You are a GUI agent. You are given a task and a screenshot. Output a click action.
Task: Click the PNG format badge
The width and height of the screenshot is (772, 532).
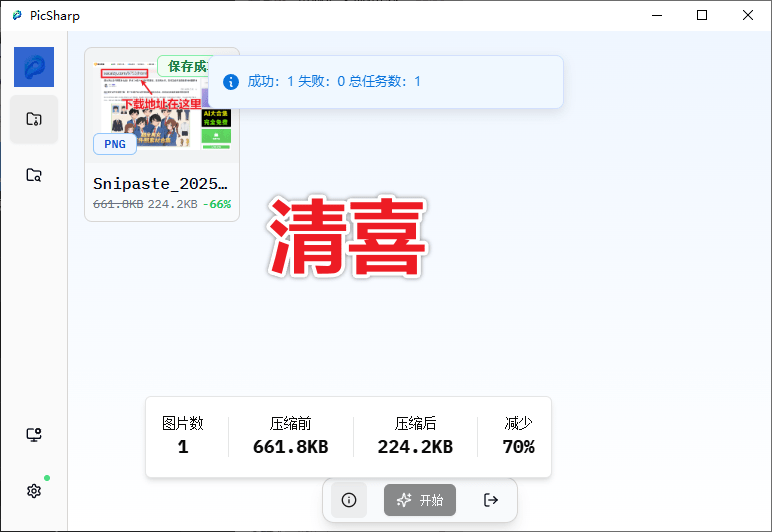click(x=115, y=144)
